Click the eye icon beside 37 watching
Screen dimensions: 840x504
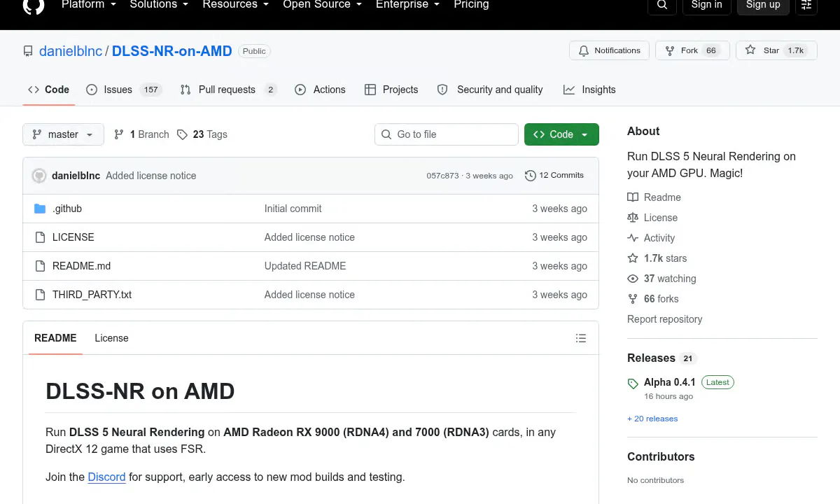click(x=633, y=279)
